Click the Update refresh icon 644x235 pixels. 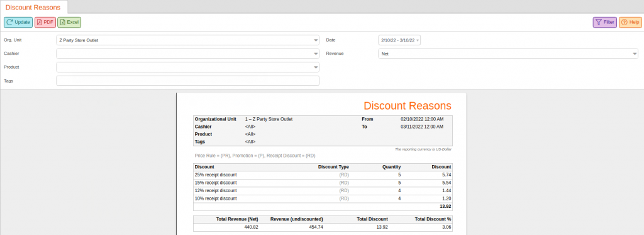click(x=9, y=22)
